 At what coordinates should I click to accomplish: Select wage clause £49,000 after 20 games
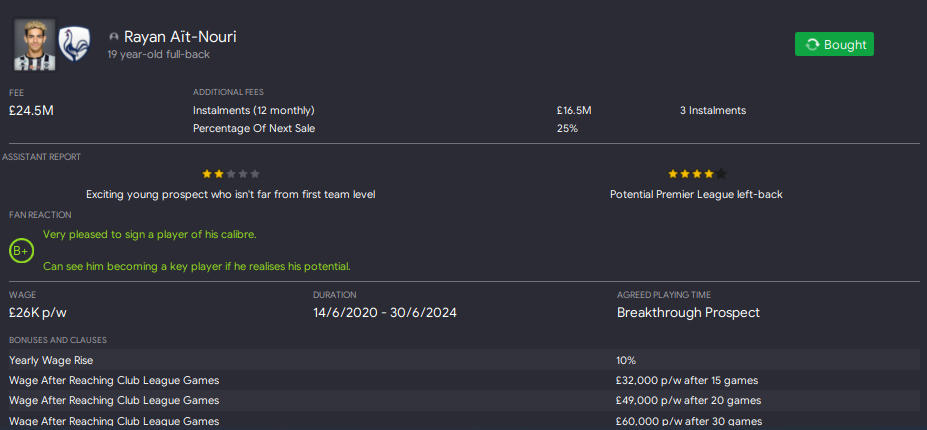[689, 400]
